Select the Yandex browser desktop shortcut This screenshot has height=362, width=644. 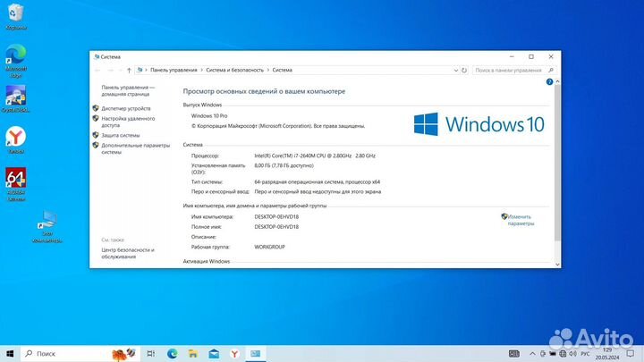[15, 140]
